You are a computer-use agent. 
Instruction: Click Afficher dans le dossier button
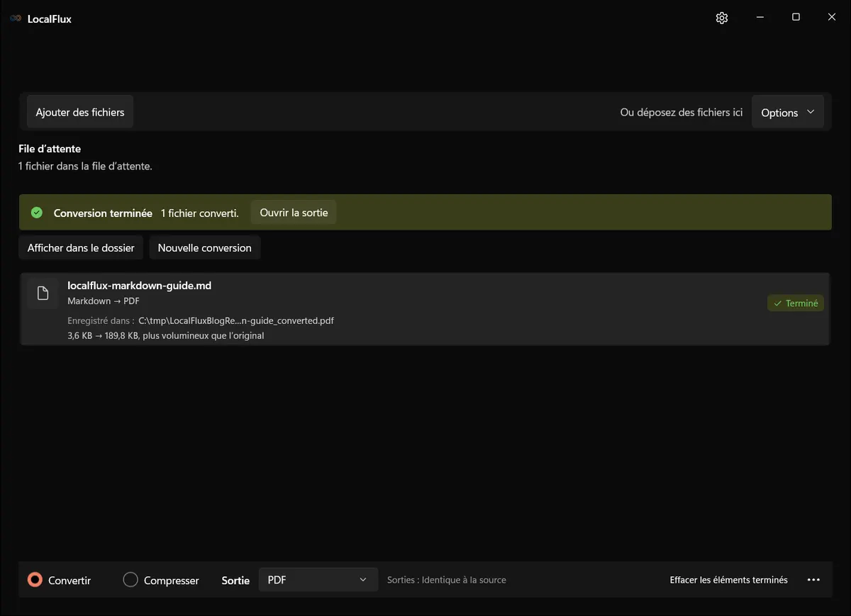click(81, 248)
